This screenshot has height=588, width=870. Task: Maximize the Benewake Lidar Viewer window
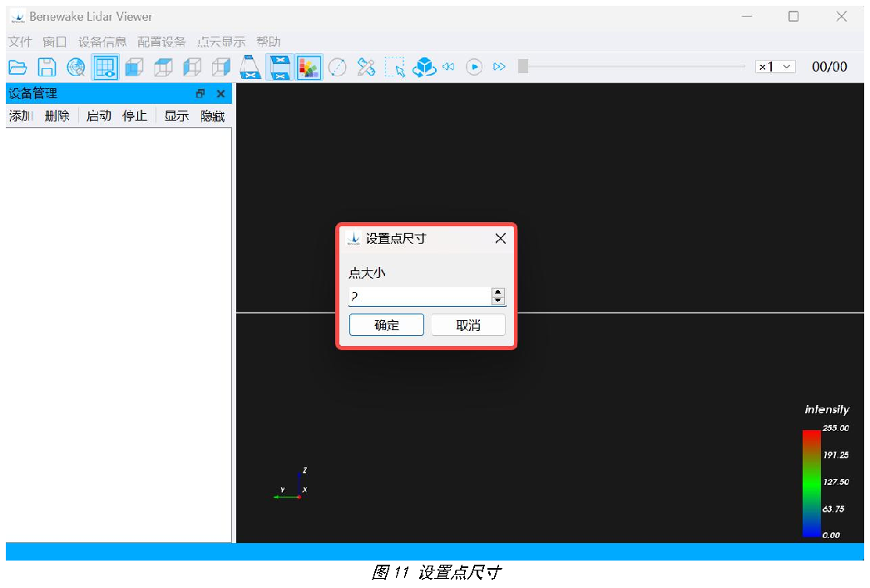point(793,17)
